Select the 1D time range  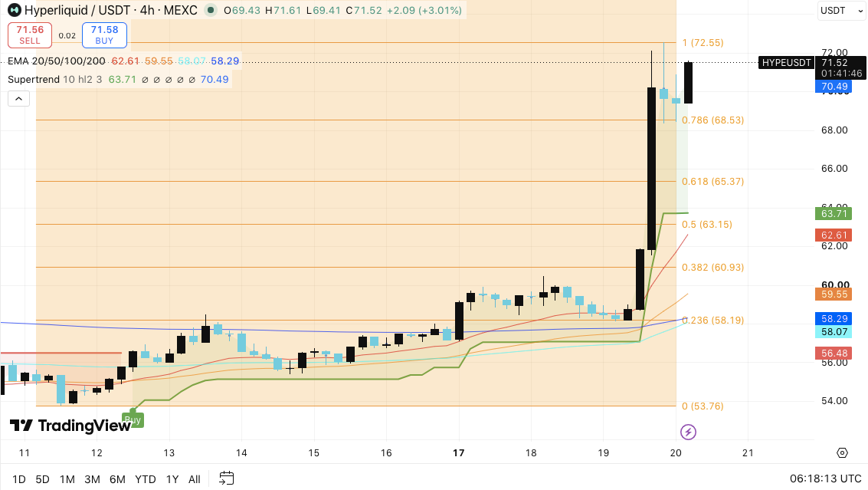click(19, 479)
